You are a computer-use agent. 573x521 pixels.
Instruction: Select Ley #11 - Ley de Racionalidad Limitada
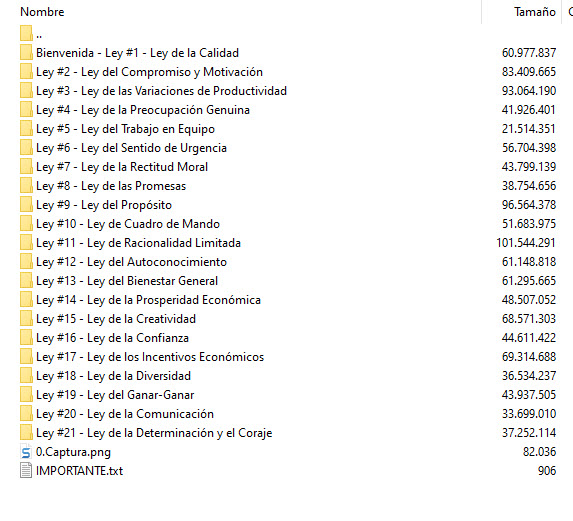pos(138,243)
